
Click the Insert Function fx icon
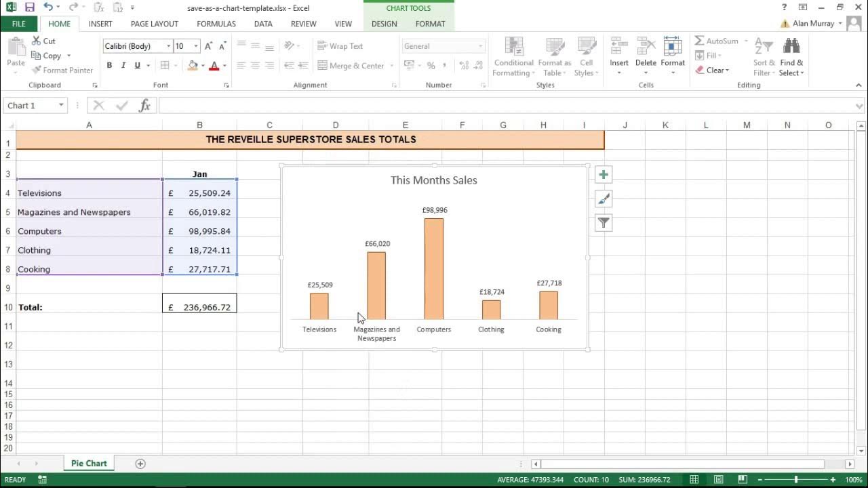[x=144, y=105]
